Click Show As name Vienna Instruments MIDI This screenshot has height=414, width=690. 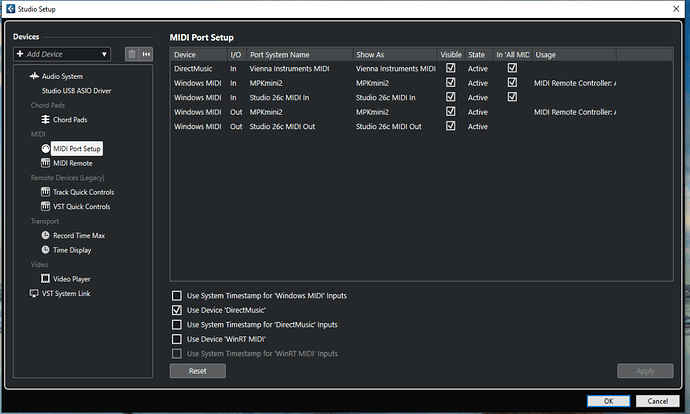coord(395,69)
